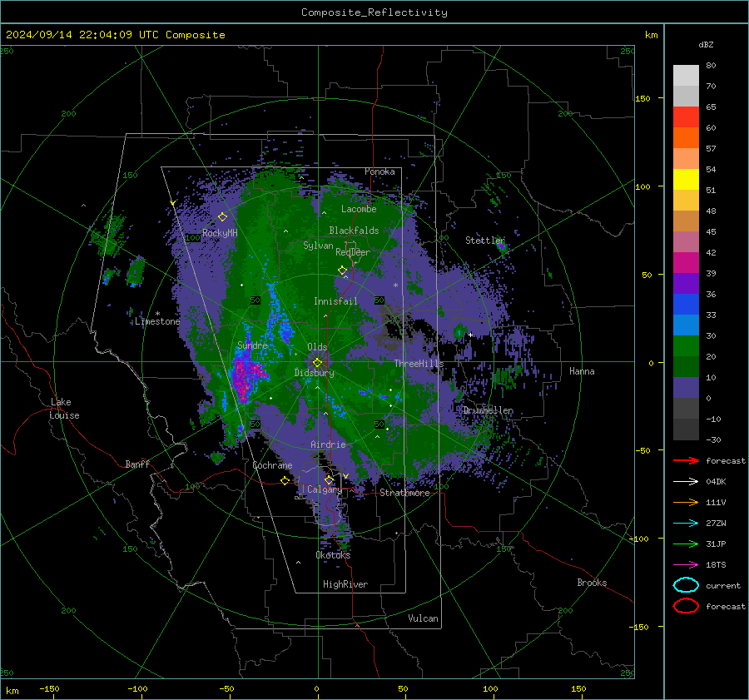Click the km label at bottom left
This screenshot has width=749, height=700.
(x=12, y=691)
